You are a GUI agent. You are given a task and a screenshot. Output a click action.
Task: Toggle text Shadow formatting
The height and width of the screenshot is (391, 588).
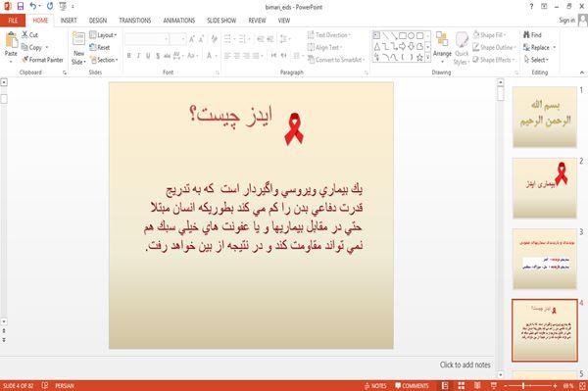click(158, 56)
